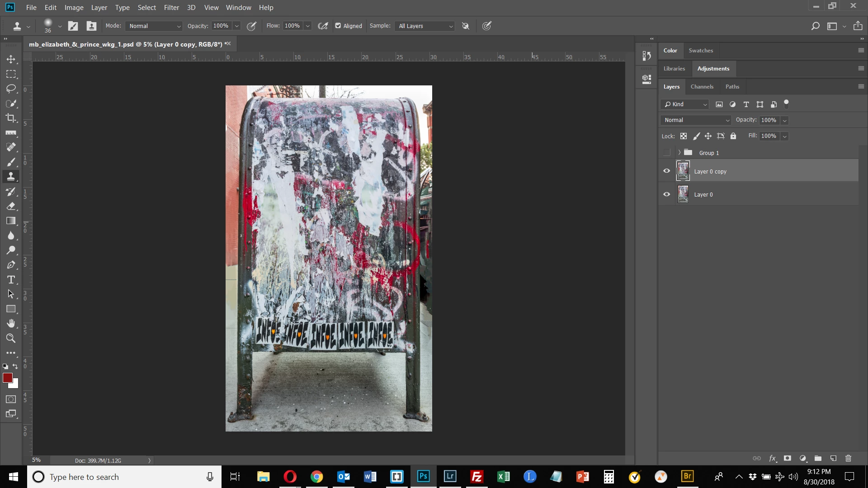Select the Crop tool
This screenshot has width=868, height=488.
tap(11, 118)
